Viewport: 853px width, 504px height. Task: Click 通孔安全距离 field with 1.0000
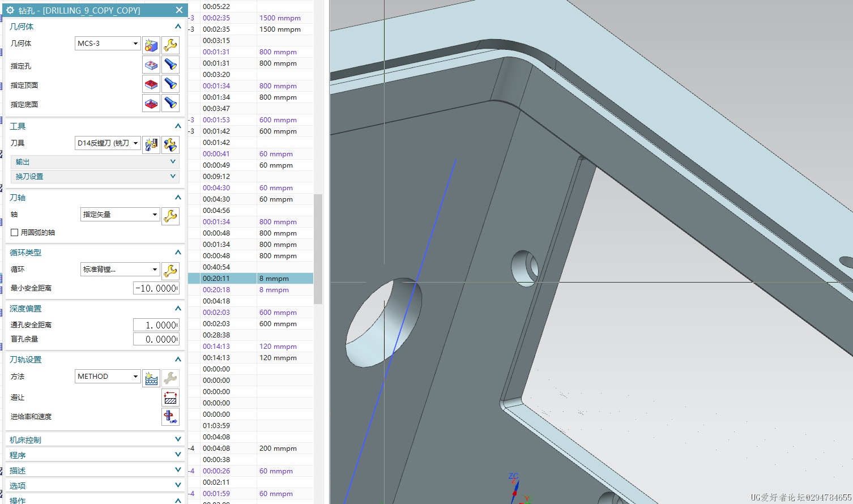(x=156, y=325)
